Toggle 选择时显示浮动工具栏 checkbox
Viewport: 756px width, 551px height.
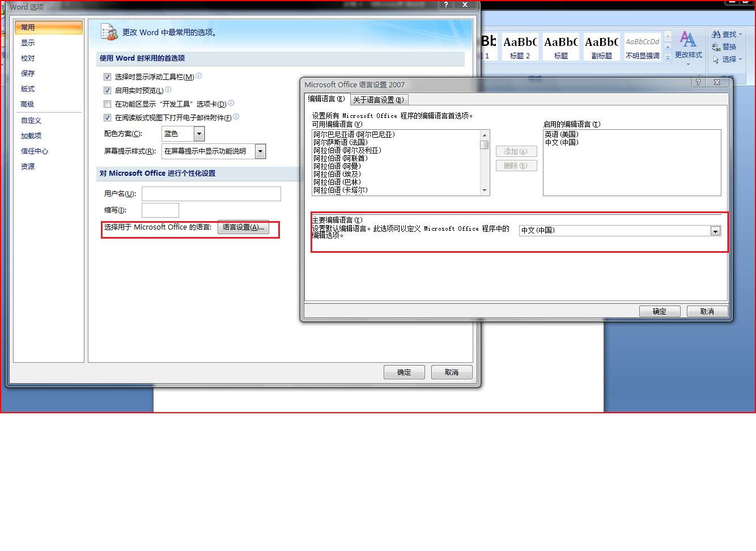(107, 77)
